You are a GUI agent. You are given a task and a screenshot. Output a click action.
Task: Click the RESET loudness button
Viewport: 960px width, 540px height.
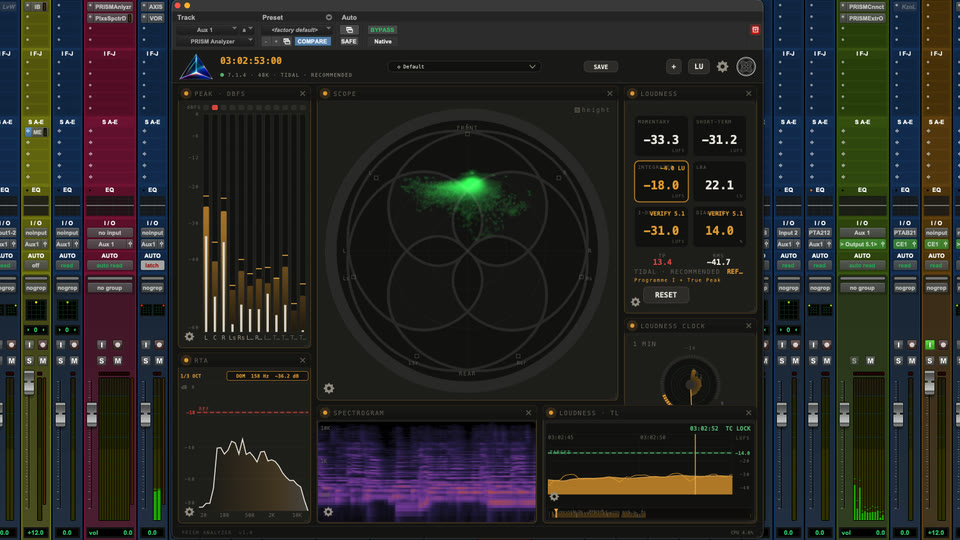[x=666, y=295]
